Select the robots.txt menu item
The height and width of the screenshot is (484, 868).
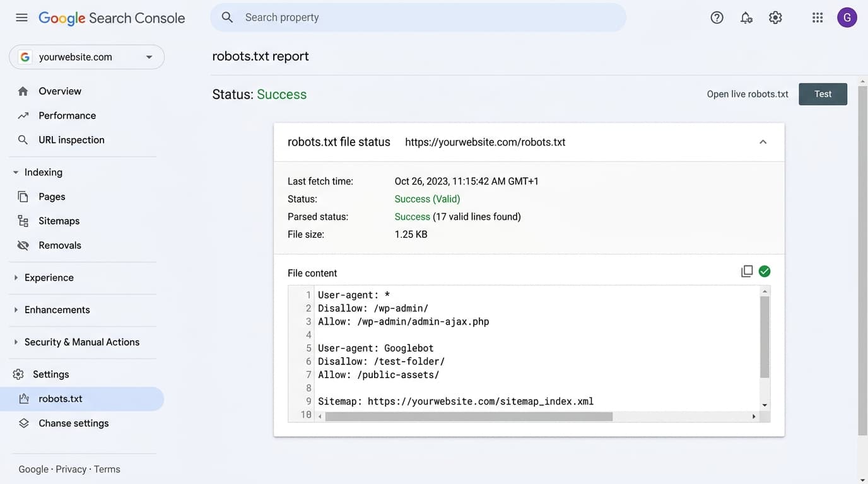[x=82, y=399]
